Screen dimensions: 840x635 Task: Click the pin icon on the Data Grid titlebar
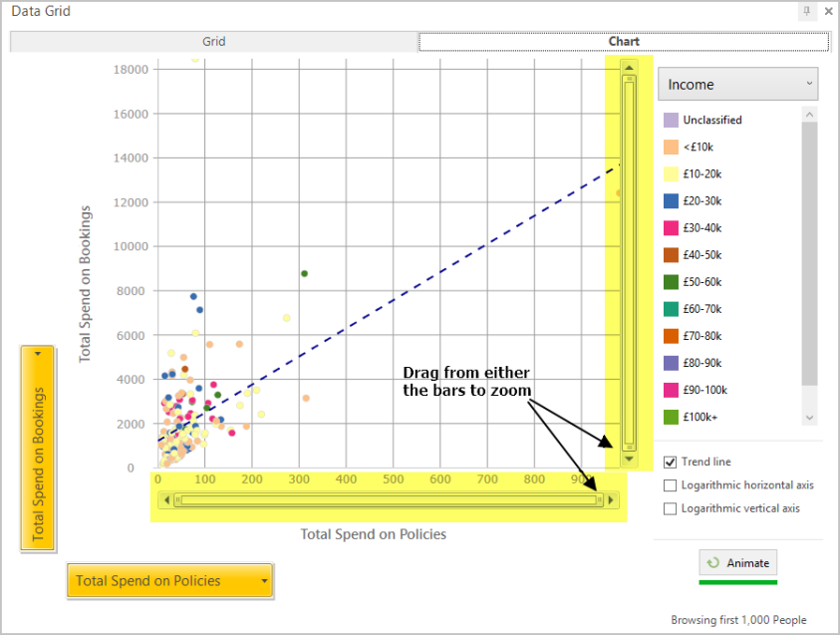807,11
